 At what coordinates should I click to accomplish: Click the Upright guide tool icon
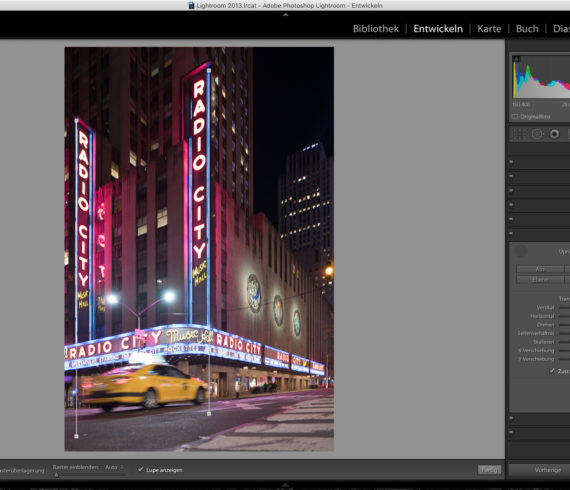[521, 251]
